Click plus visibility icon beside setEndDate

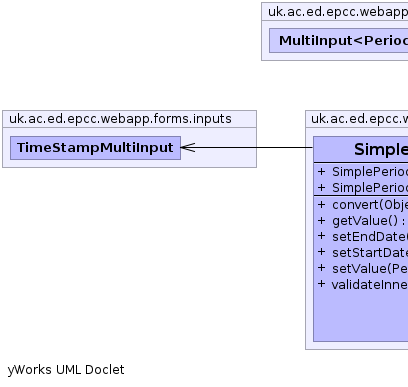(321, 236)
